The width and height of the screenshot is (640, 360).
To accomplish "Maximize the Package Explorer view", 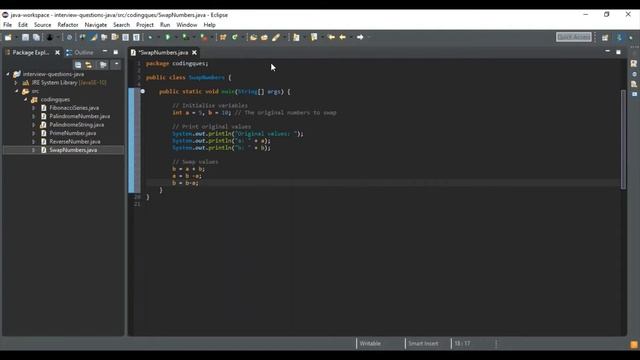I will tap(116, 52).
